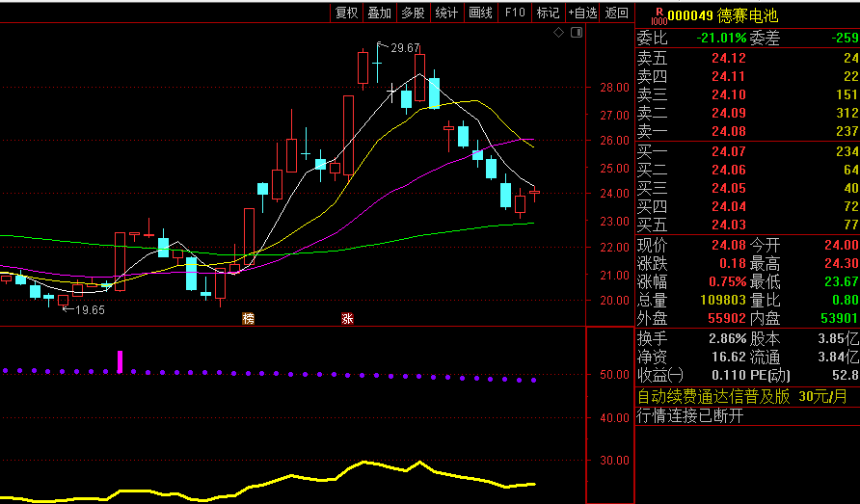Open the 复权 price adjustment menu
This screenshot has height=504, width=860.
[346, 13]
